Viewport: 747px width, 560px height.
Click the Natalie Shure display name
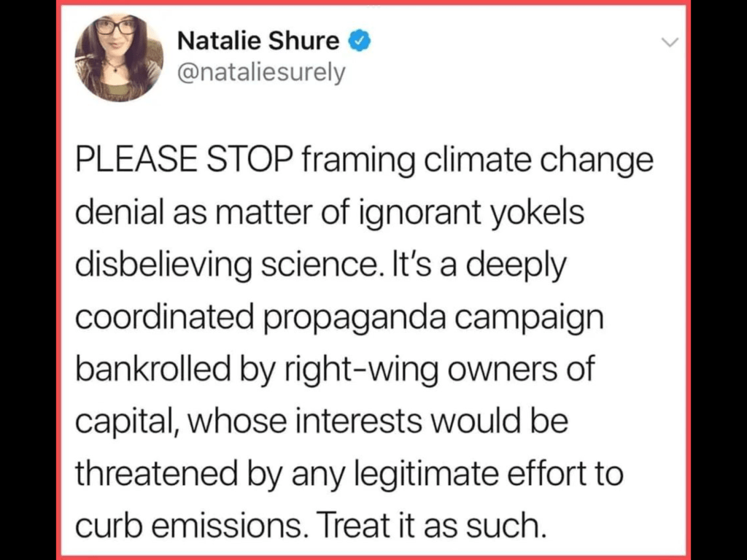point(258,42)
